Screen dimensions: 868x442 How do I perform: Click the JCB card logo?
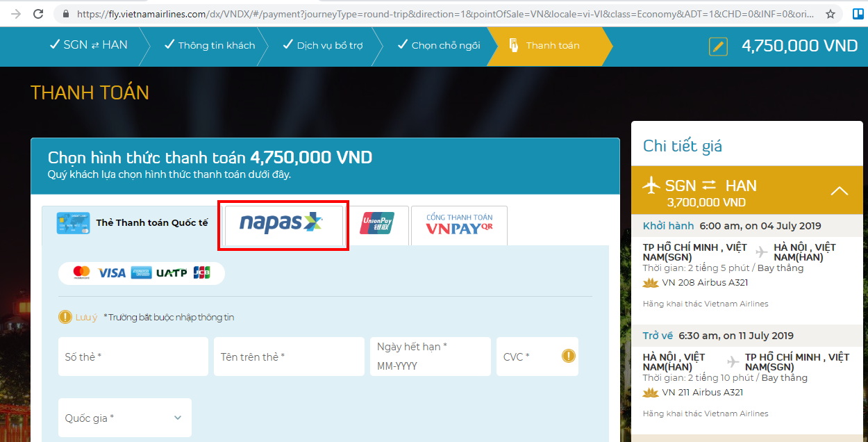coord(202,272)
